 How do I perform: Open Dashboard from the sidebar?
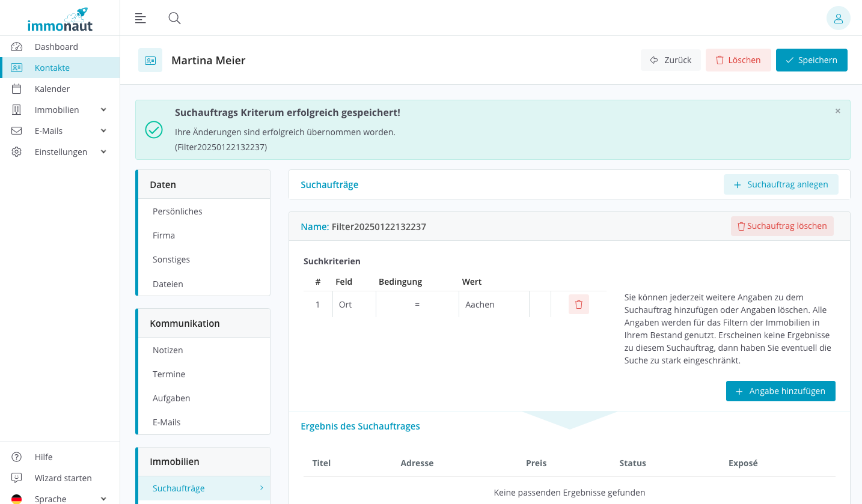pos(56,47)
